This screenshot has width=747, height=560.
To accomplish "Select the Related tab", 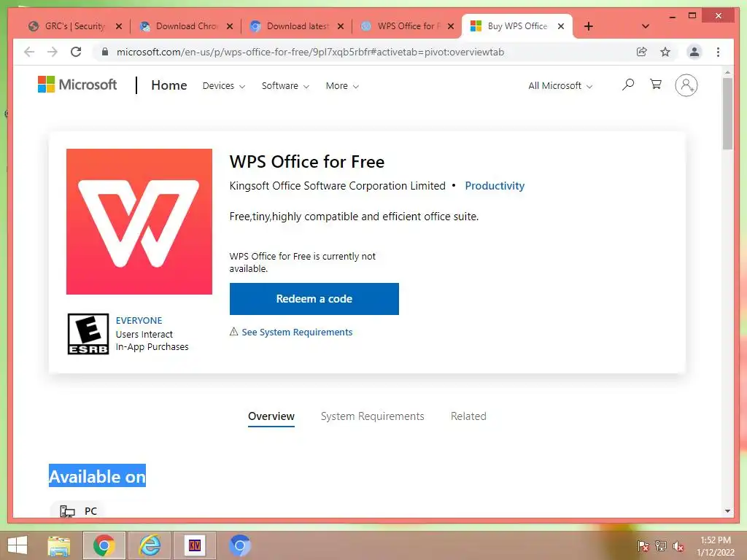I will pos(468,416).
